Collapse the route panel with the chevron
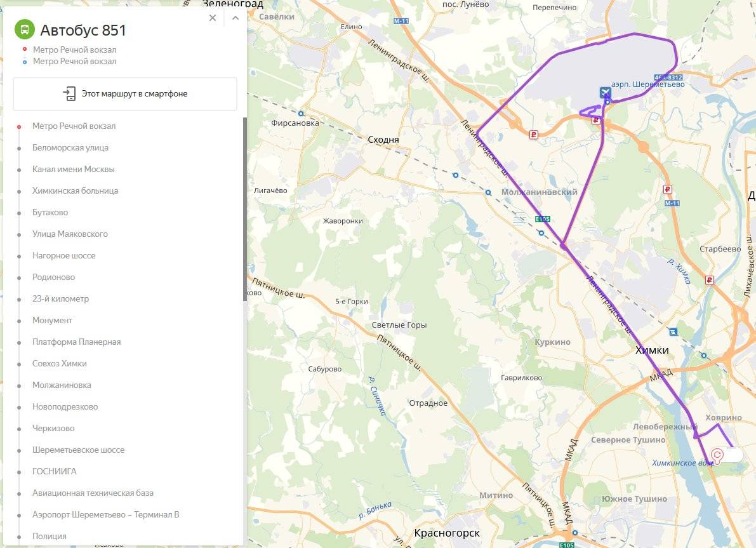The width and height of the screenshot is (756, 548). 235,18
